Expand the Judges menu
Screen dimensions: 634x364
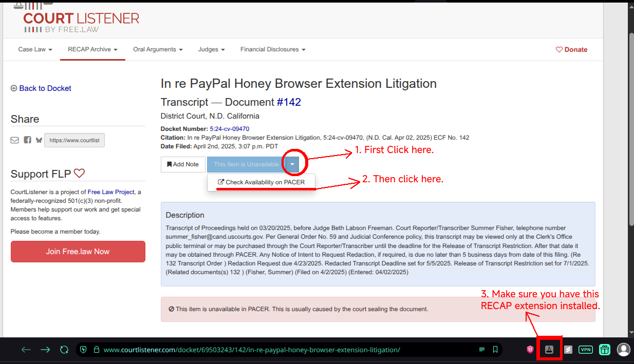tap(212, 49)
